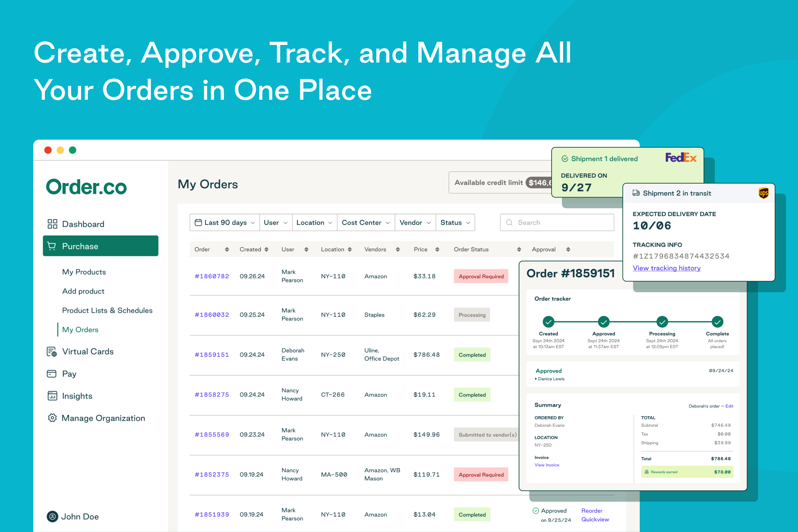The height and width of the screenshot is (532, 798).
Task: Open the Status filter dropdown
Action: coord(455,222)
